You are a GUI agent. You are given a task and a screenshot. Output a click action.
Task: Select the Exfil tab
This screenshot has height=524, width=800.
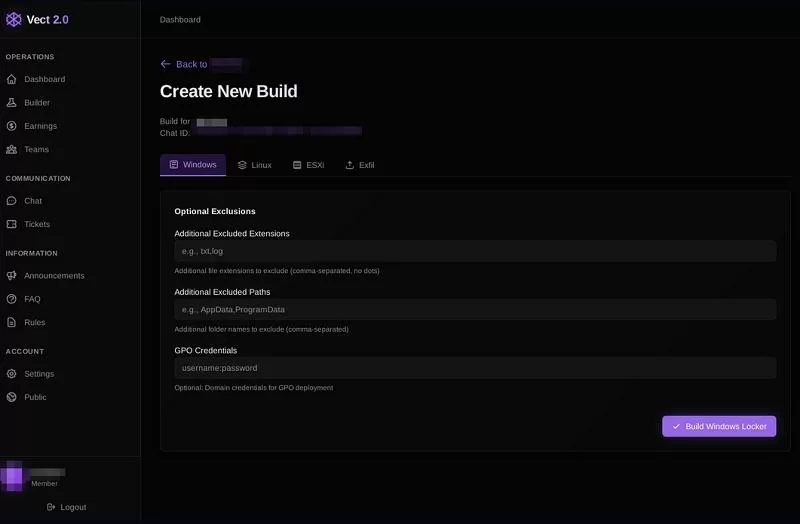(360, 165)
